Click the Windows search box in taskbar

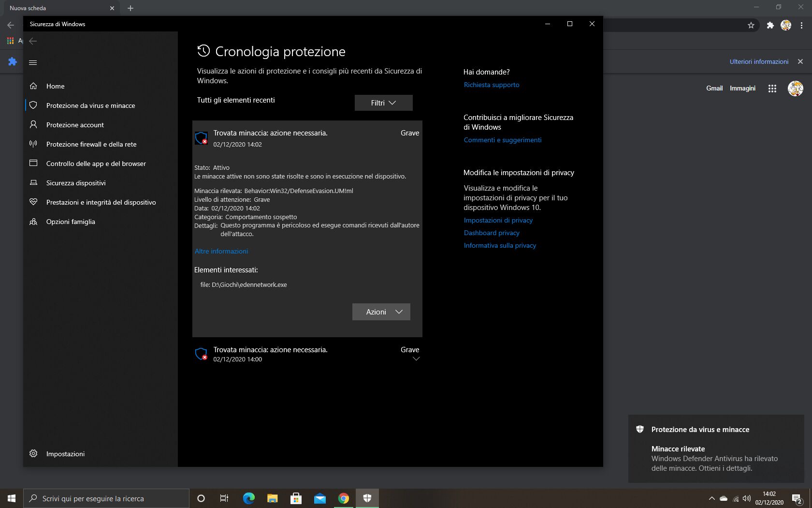(x=106, y=498)
